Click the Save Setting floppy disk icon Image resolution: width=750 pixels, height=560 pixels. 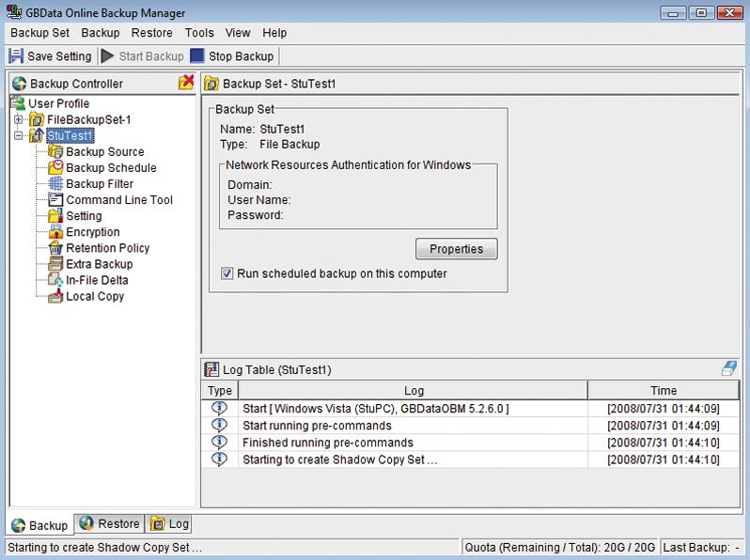(16, 56)
